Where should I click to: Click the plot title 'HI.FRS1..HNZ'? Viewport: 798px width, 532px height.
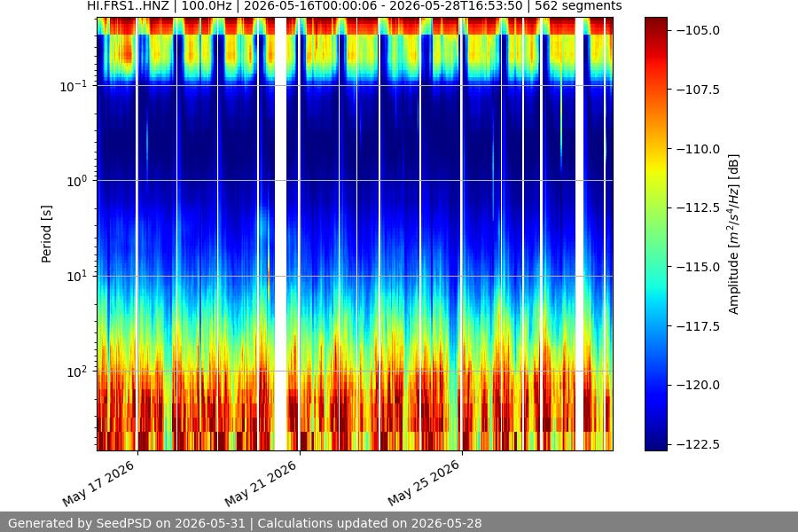128,5
